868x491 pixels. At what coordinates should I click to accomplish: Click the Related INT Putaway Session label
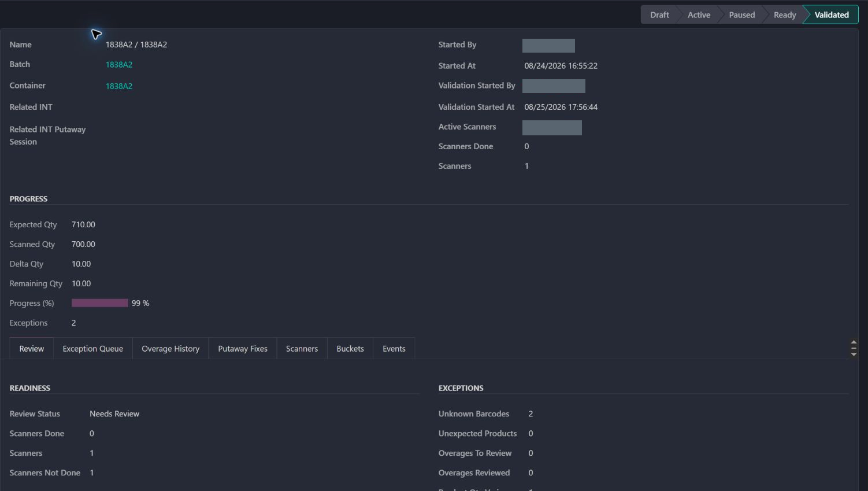pyautogui.click(x=47, y=135)
